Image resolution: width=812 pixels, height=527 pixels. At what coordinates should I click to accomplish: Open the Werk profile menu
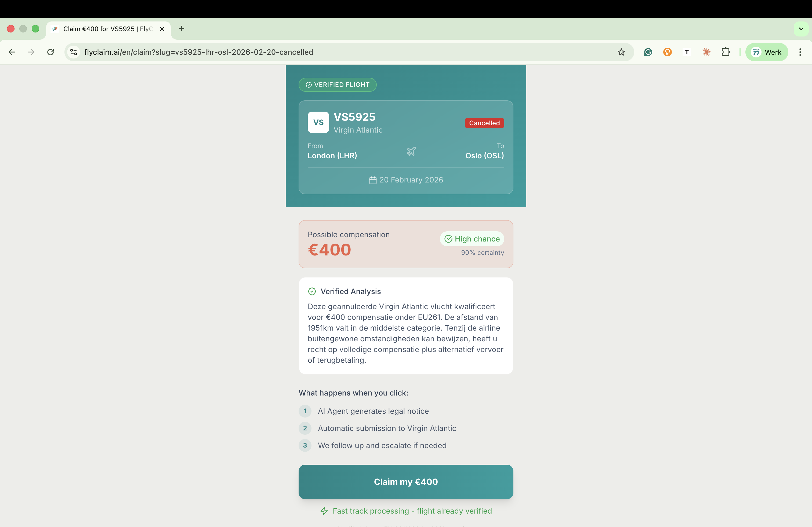click(x=767, y=52)
